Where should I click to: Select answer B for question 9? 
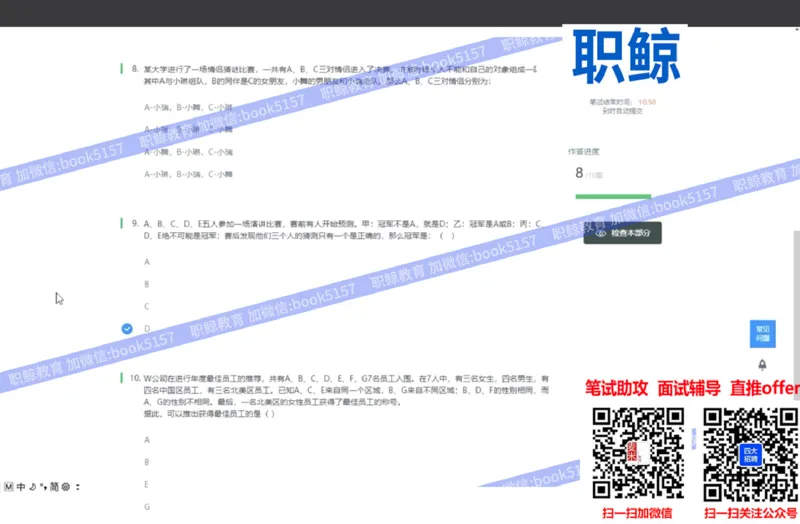click(147, 284)
